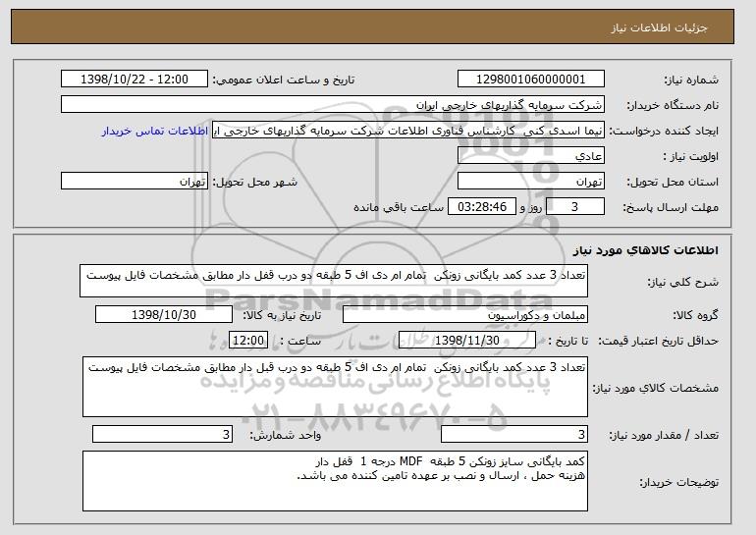The image size is (756, 535).
Task: Click the label 'شماره نیاز:'
Action: tap(691, 80)
